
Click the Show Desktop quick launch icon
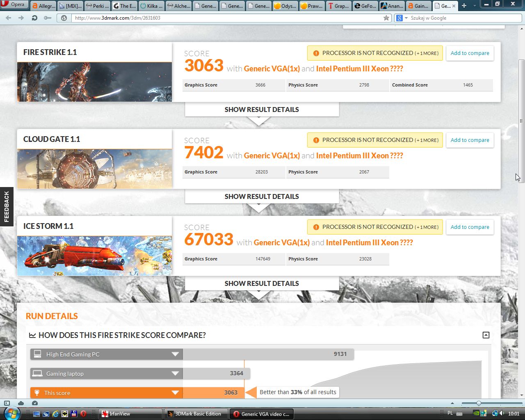(37, 414)
